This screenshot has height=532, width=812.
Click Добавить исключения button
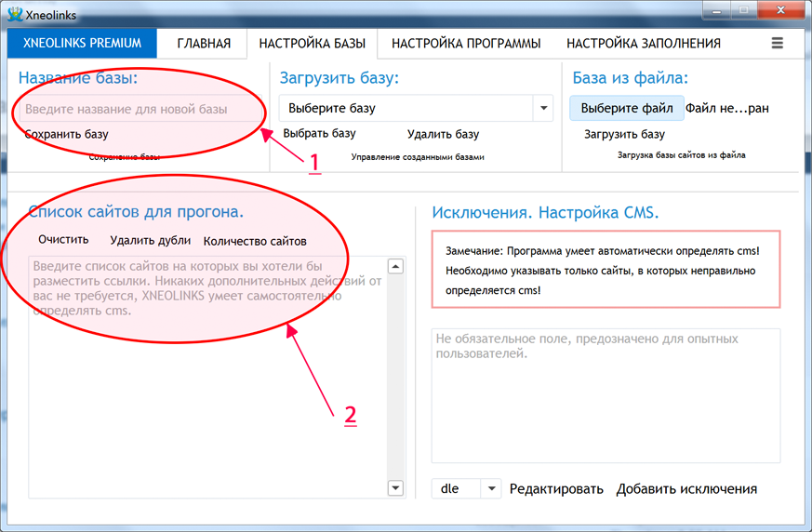pos(686,489)
